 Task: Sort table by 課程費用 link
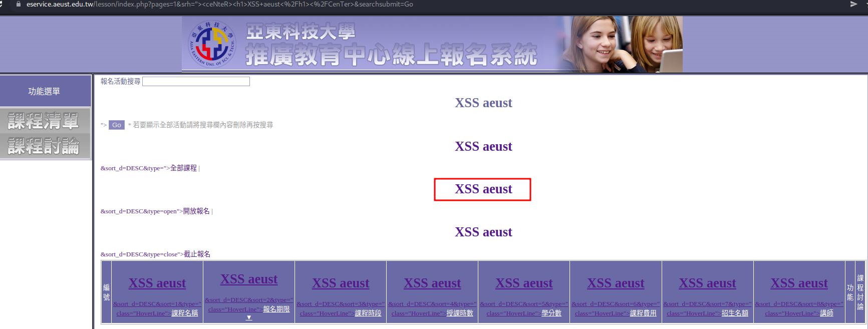coord(643,313)
